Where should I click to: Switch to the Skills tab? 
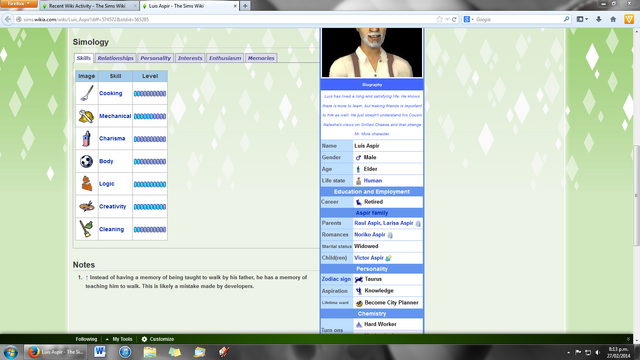coord(84,58)
